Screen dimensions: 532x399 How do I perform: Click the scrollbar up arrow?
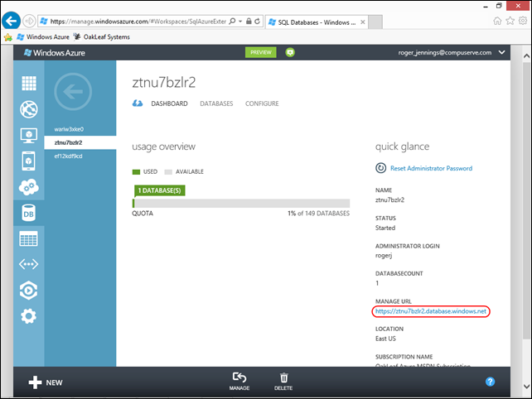(526, 56)
